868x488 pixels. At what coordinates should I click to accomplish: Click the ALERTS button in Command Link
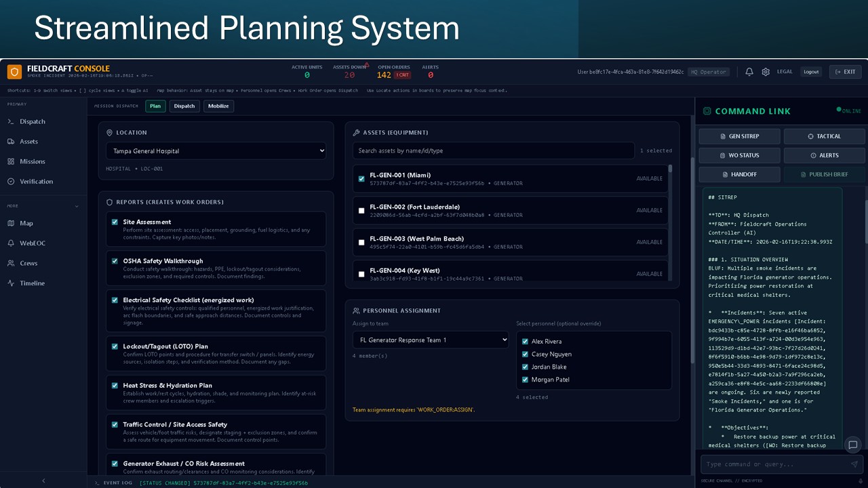point(825,155)
